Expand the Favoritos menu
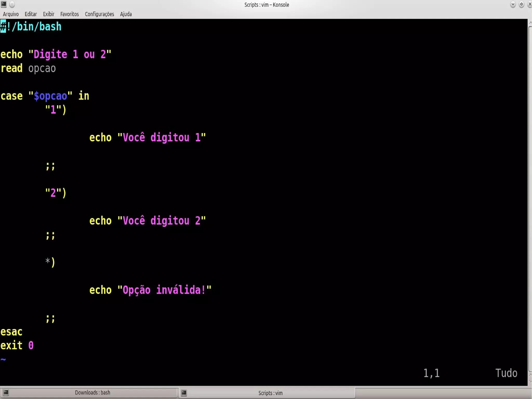532x399 pixels. tap(69, 14)
